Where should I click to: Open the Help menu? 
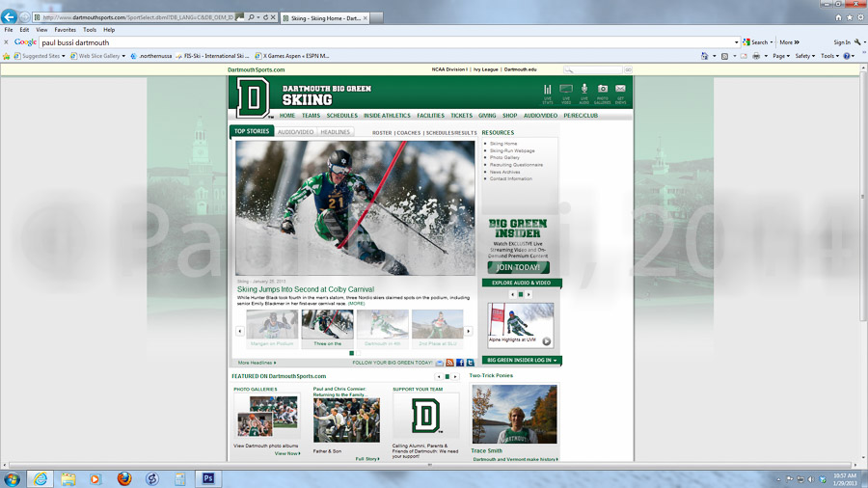tap(109, 30)
